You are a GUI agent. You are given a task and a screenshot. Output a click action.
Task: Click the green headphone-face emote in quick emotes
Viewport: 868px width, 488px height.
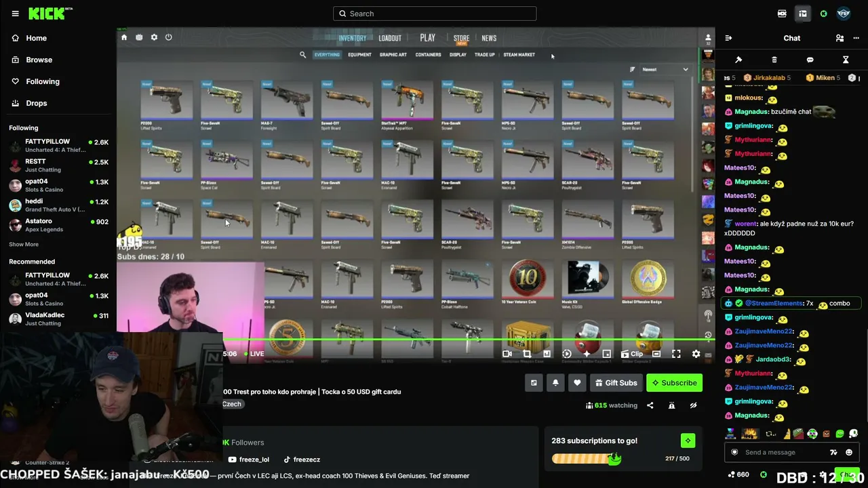(812, 434)
